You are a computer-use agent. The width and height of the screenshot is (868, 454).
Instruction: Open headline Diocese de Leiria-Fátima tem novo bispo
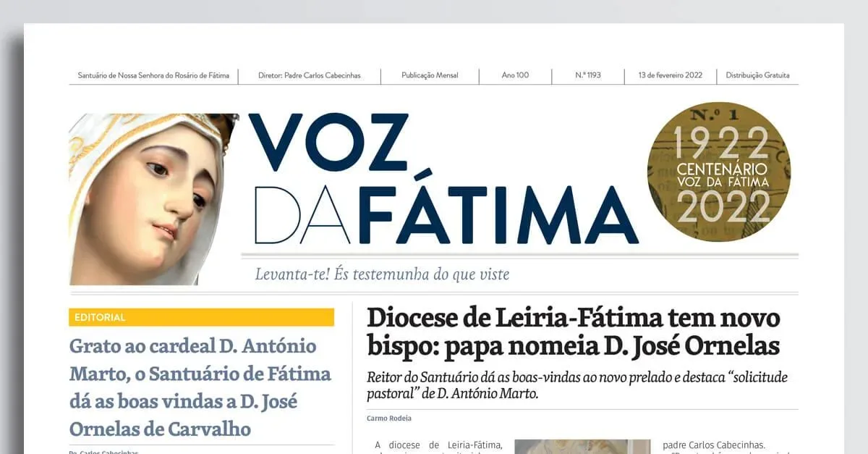574,332
